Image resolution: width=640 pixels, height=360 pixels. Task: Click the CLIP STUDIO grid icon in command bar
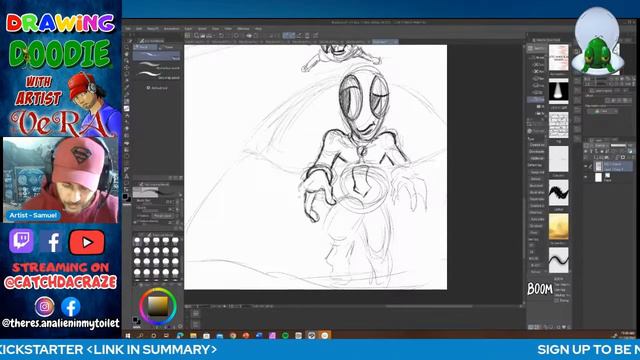point(187,36)
